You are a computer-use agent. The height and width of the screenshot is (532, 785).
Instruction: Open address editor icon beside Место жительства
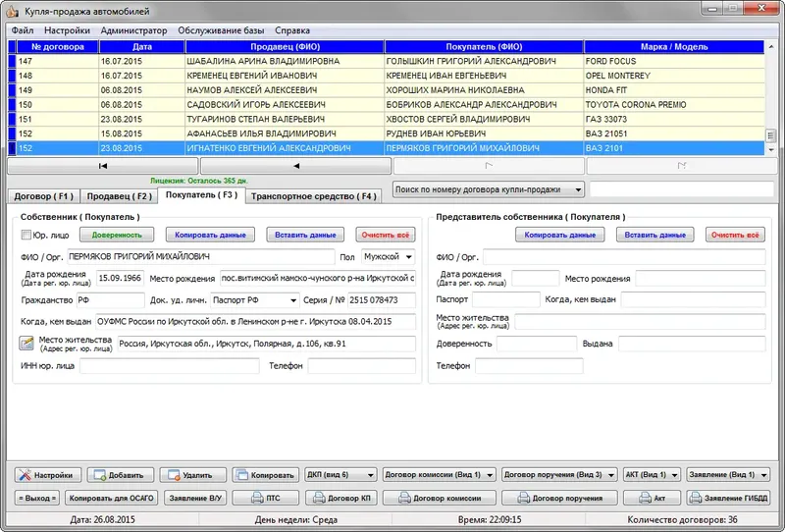(x=26, y=344)
